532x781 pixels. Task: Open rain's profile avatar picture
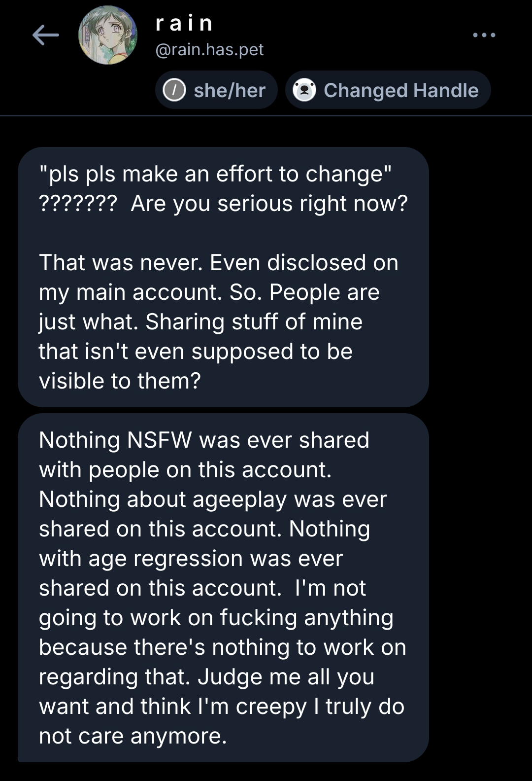coord(108,35)
